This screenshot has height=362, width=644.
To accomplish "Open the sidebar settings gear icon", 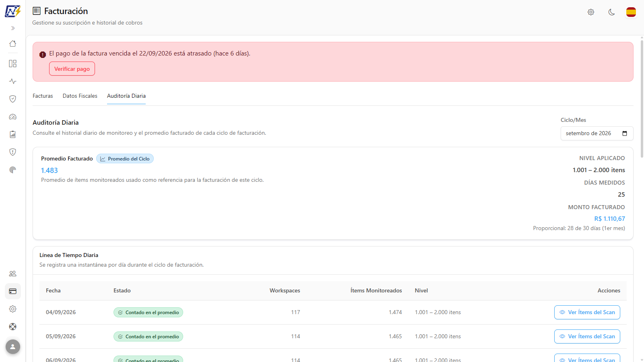I will (13, 309).
